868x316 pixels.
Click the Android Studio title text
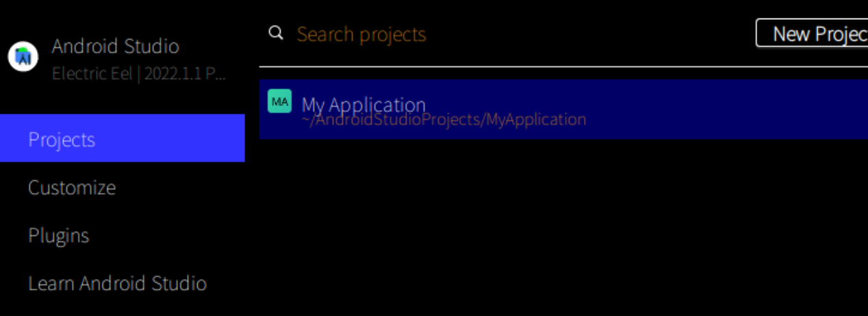tap(116, 46)
